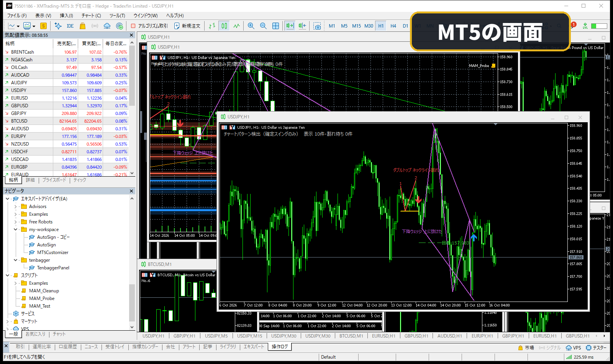Click the globe-plus icon in toolbar

[x=120, y=26]
